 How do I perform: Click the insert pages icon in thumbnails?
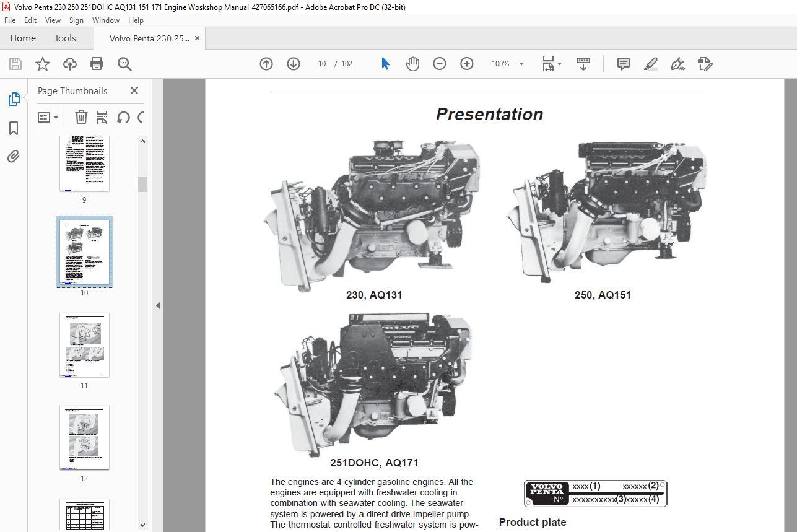(102, 117)
